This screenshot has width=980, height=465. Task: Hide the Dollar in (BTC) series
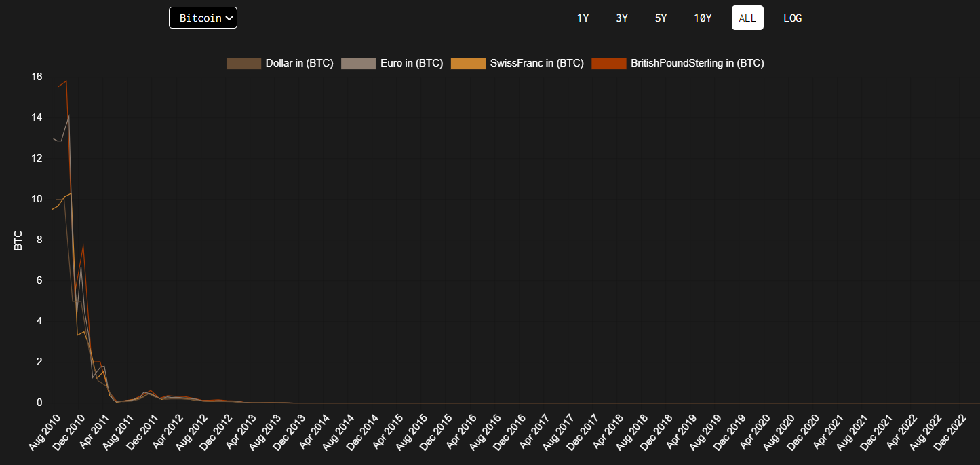point(299,63)
